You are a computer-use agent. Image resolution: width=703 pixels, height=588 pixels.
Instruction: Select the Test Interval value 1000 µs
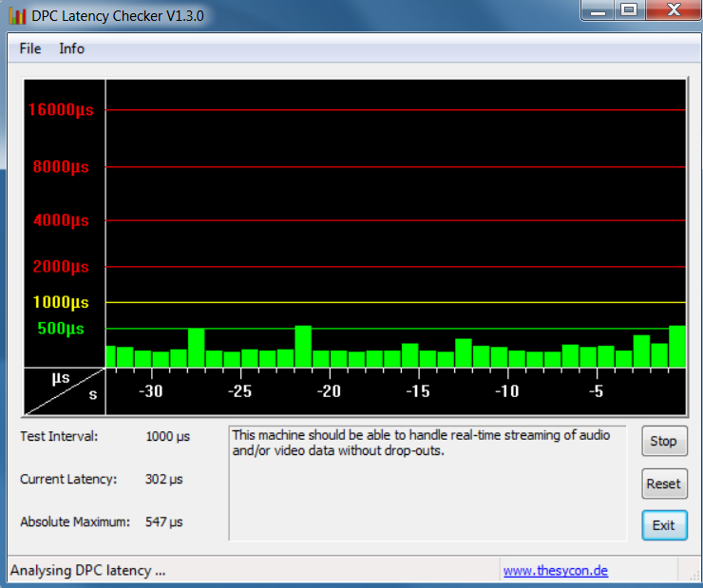tap(167, 437)
